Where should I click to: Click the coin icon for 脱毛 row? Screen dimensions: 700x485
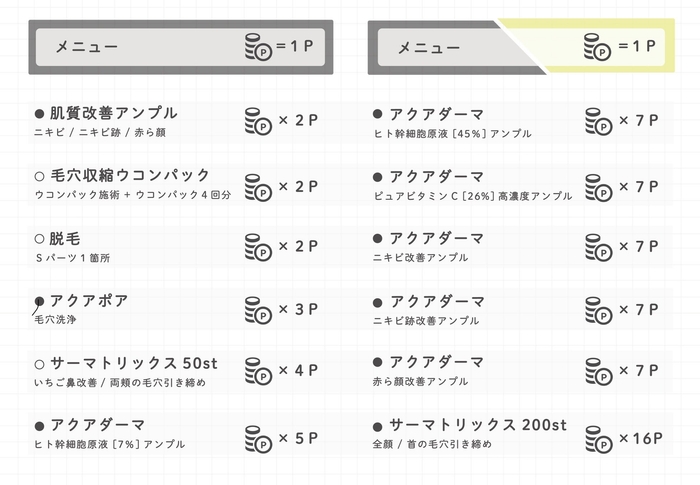pyautogui.click(x=258, y=248)
